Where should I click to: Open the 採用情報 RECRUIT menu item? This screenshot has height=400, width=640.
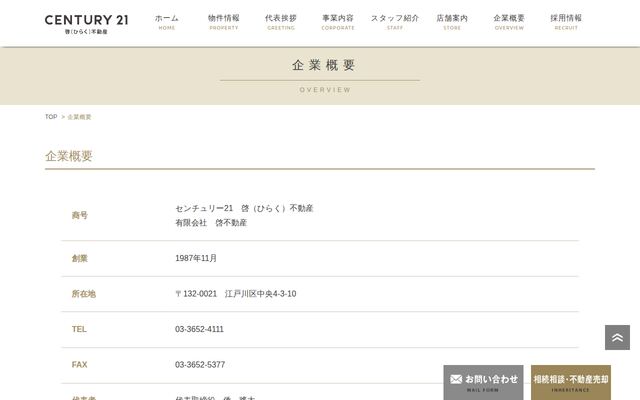coord(566,22)
